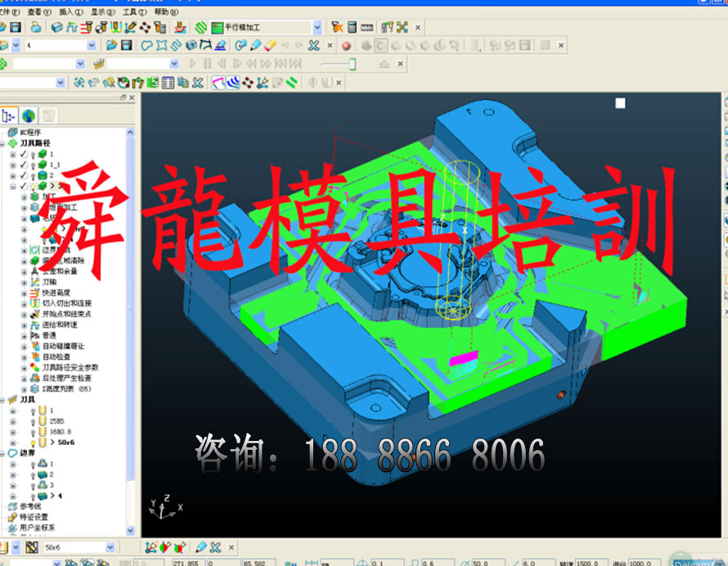Toggle the checkmark on toolpath 1_1

tap(24, 164)
